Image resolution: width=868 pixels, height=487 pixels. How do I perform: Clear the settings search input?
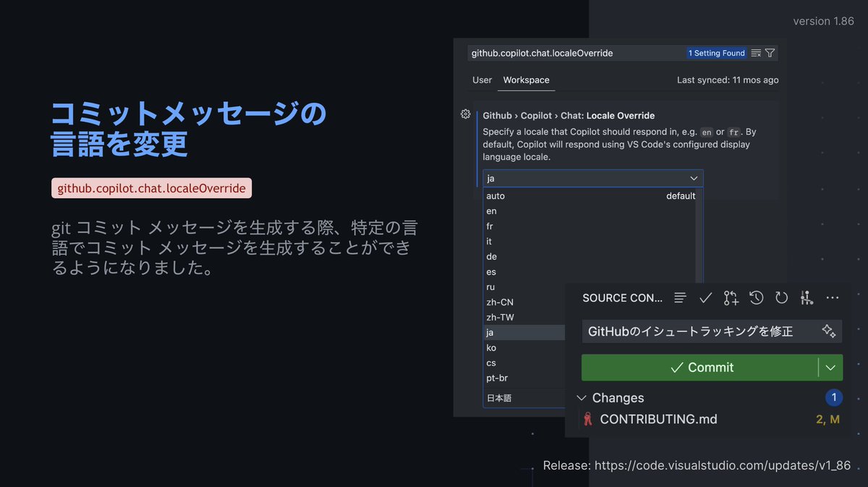pyautogui.click(x=756, y=53)
